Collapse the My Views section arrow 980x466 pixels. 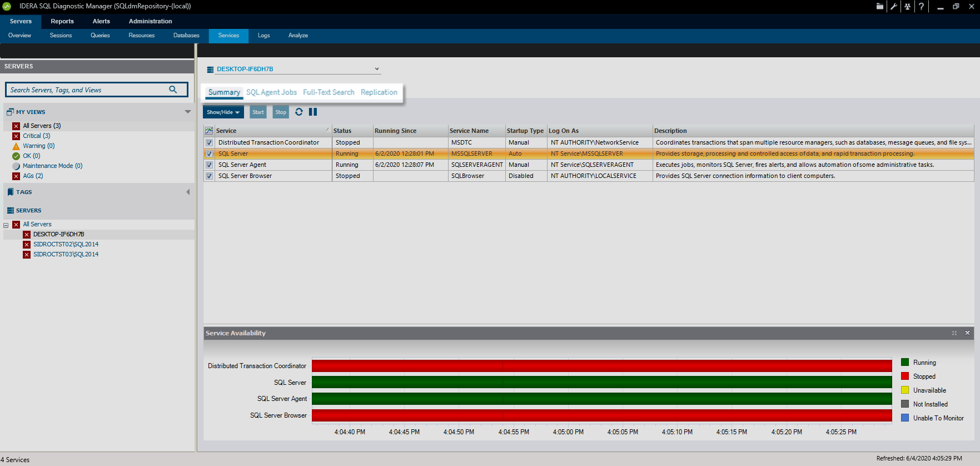coord(188,112)
